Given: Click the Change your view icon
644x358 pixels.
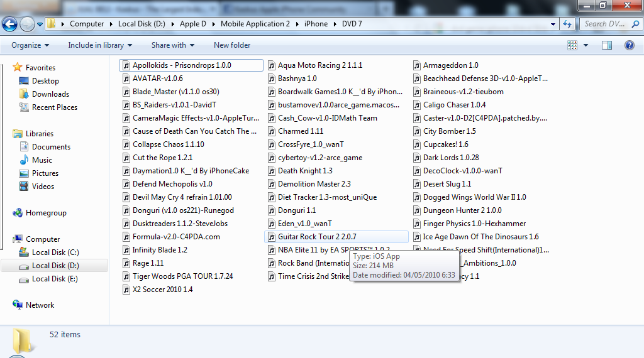Looking at the screenshot, I should coord(572,45).
